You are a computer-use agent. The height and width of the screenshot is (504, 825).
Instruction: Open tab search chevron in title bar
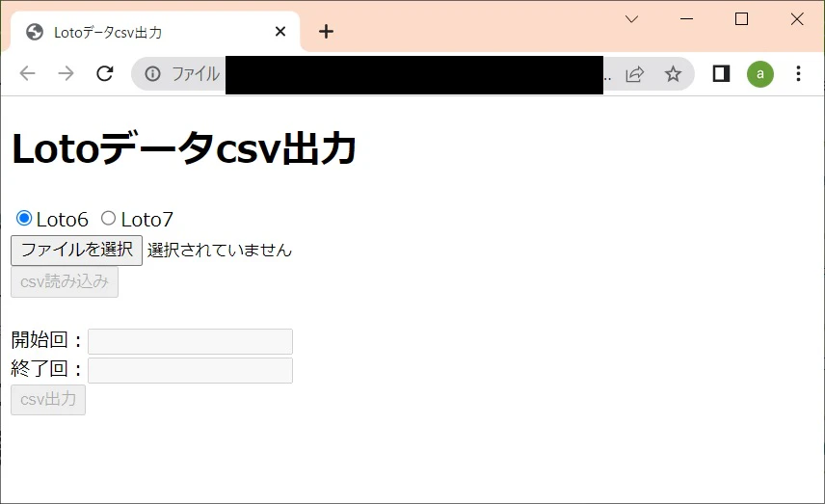[x=631, y=19]
